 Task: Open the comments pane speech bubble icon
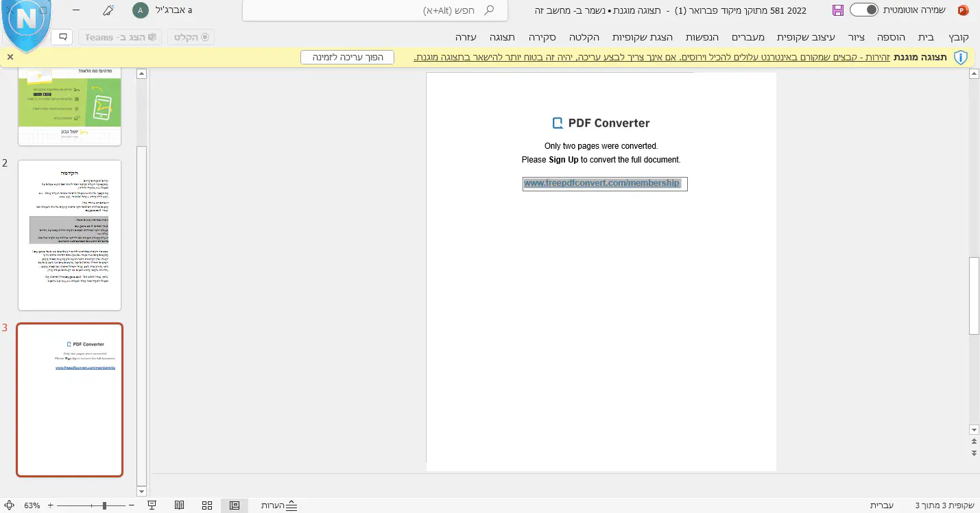[63, 37]
